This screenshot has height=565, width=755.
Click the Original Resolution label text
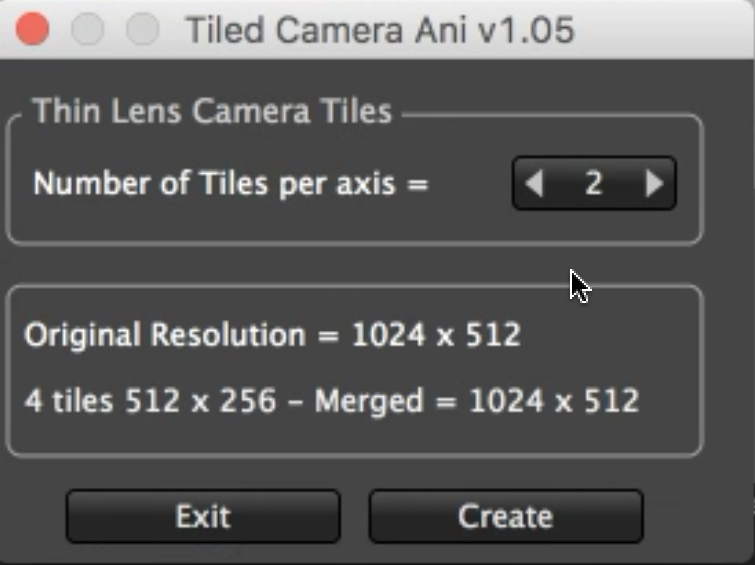tap(166, 335)
